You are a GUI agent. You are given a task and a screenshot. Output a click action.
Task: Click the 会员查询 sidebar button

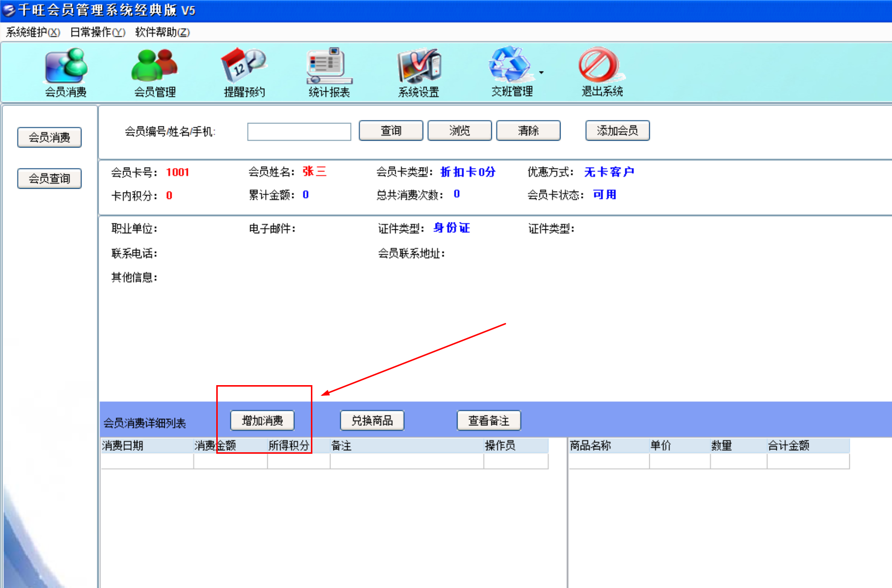[x=50, y=178]
